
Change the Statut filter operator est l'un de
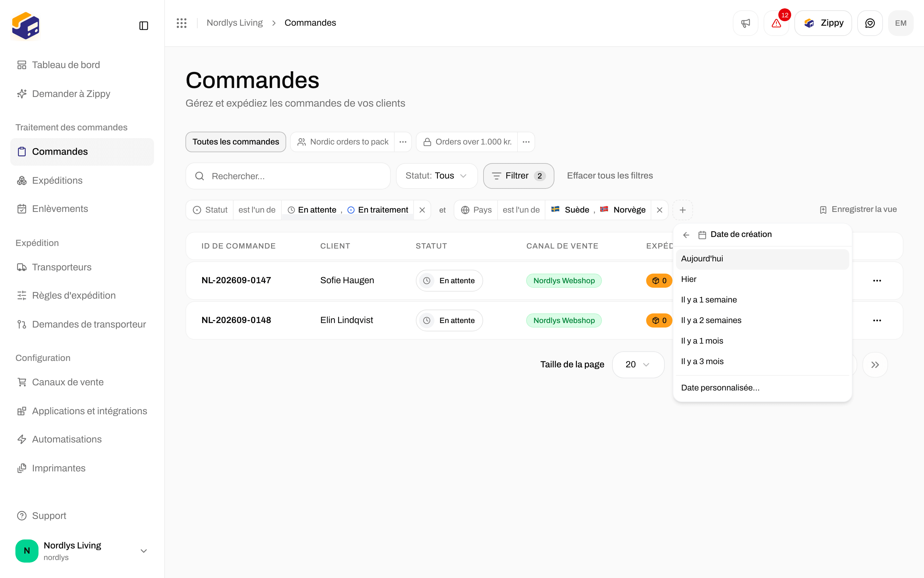[257, 210]
